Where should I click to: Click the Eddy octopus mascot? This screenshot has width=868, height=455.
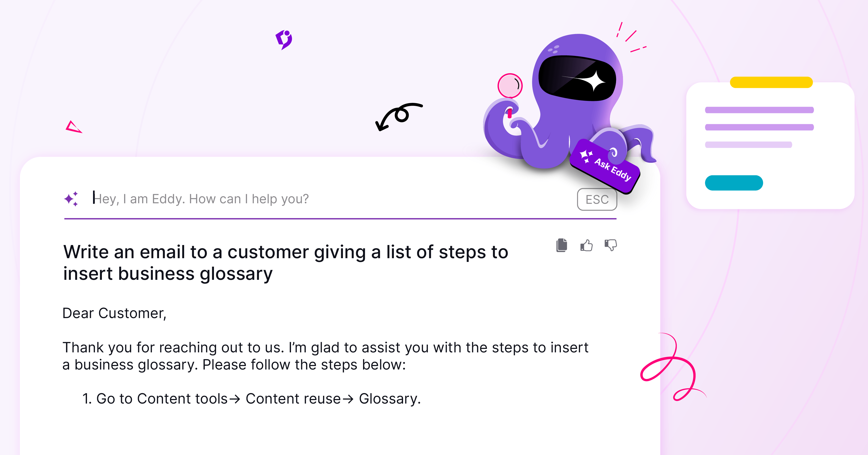pyautogui.click(x=570, y=101)
